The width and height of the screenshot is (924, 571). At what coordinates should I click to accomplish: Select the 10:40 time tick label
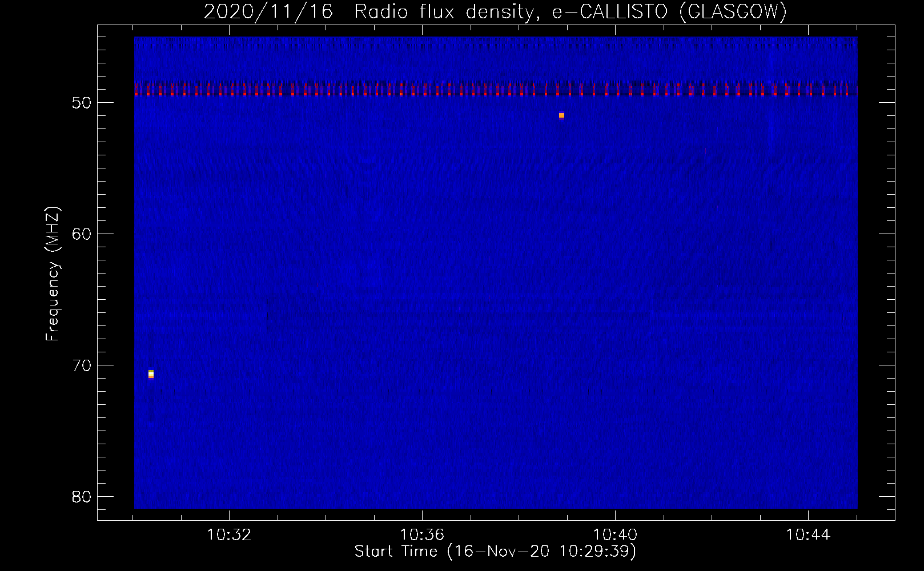pos(615,535)
